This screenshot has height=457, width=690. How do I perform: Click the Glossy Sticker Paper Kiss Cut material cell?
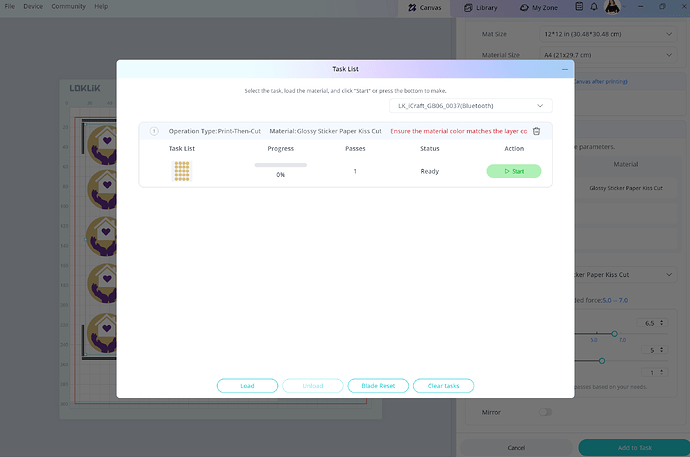pyautogui.click(x=626, y=188)
